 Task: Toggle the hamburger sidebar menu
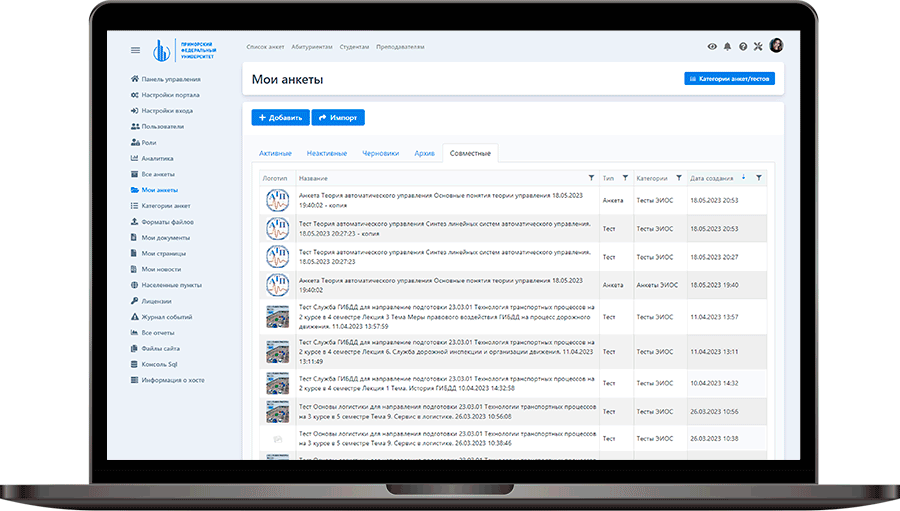(x=136, y=50)
